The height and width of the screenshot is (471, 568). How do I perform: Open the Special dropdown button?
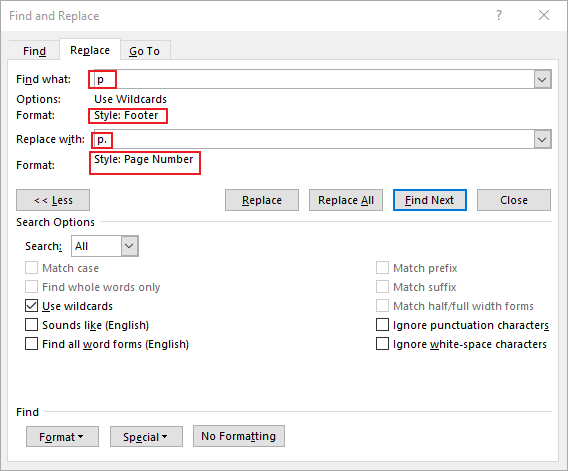(146, 437)
